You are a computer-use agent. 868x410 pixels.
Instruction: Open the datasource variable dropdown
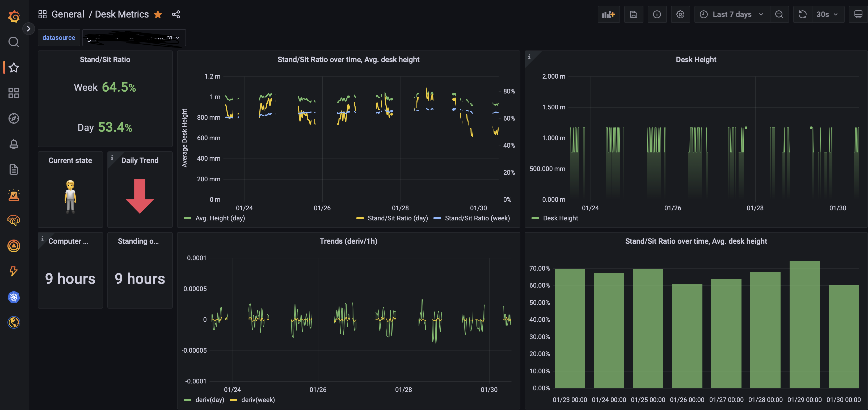134,38
